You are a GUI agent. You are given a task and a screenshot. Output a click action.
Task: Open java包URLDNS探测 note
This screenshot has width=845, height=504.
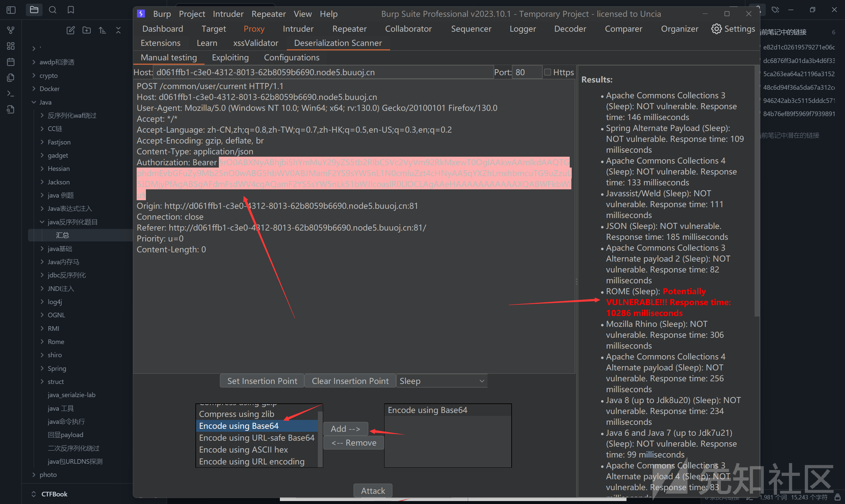coord(75,461)
